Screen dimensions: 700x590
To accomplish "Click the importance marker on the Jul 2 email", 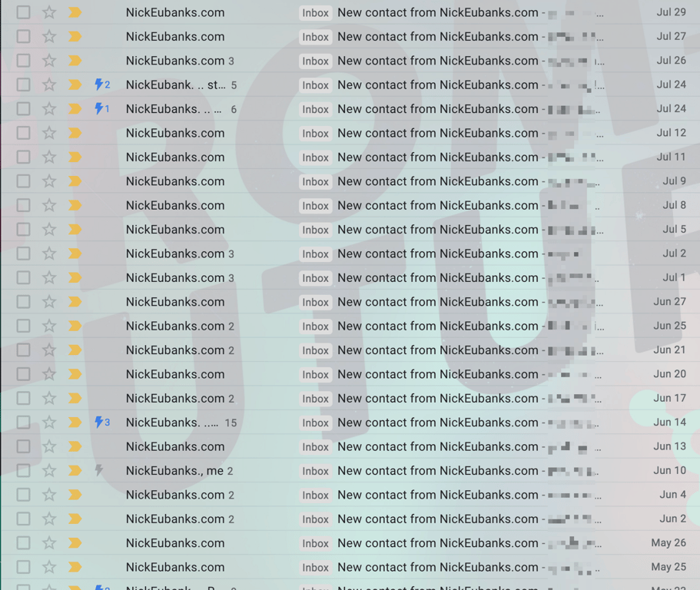I will [x=75, y=254].
